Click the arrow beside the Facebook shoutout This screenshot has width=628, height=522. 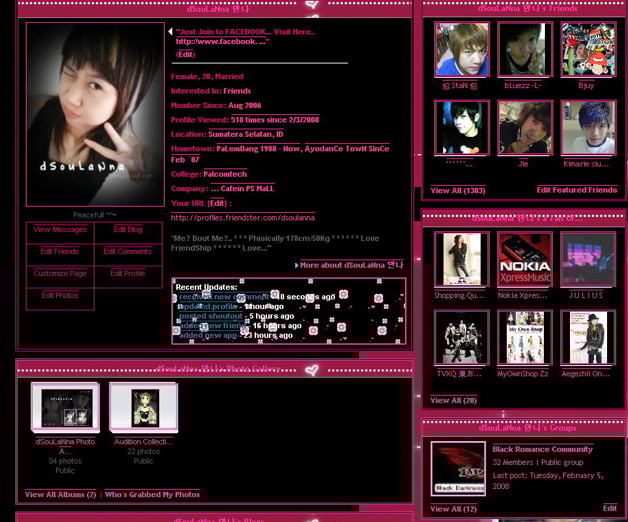pos(170,32)
